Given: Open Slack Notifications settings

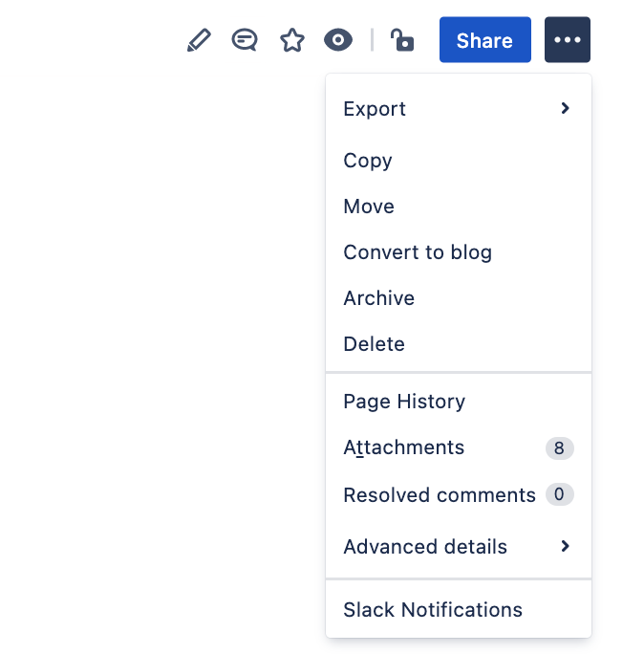Looking at the screenshot, I should (433, 610).
